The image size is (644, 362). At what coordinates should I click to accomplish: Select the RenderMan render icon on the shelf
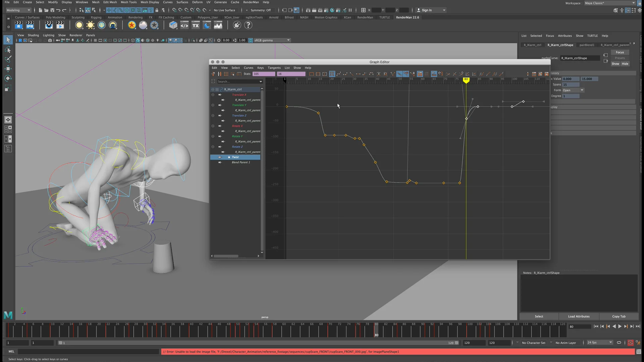pos(18,25)
